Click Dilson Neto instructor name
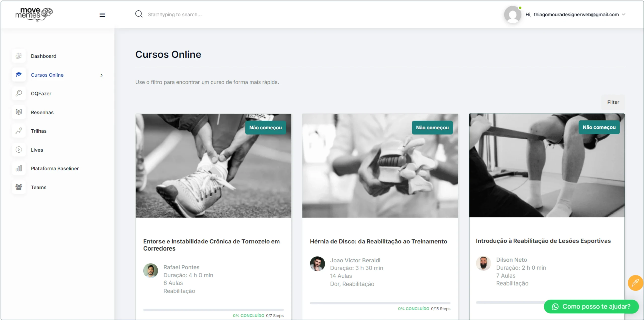The image size is (644, 320). 511,260
